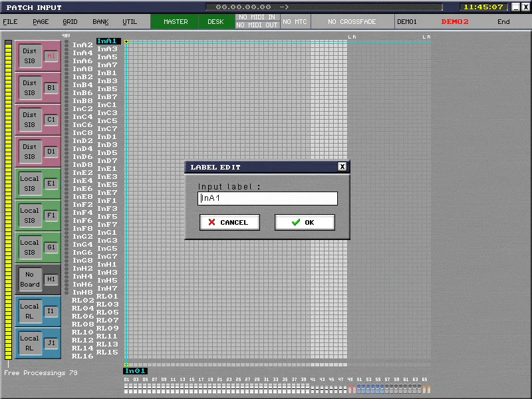The height and width of the screenshot is (399, 532).
Task: Click the F1 slot button
Action: (x=51, y=215)
